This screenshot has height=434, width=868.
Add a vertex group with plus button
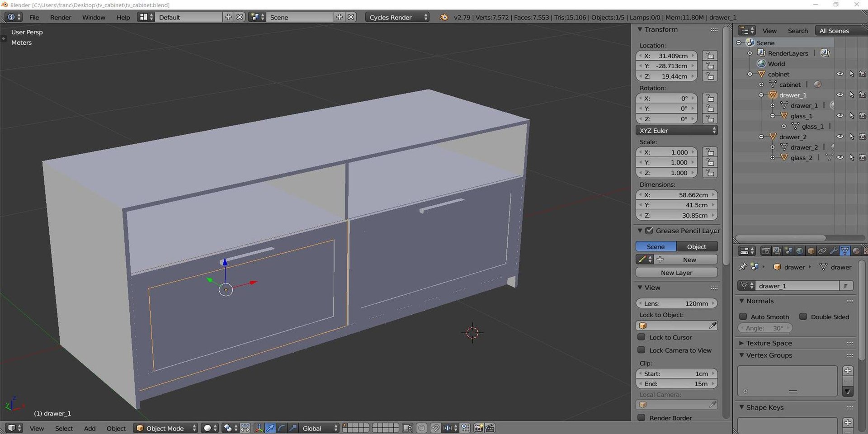[x=848, y=371]
